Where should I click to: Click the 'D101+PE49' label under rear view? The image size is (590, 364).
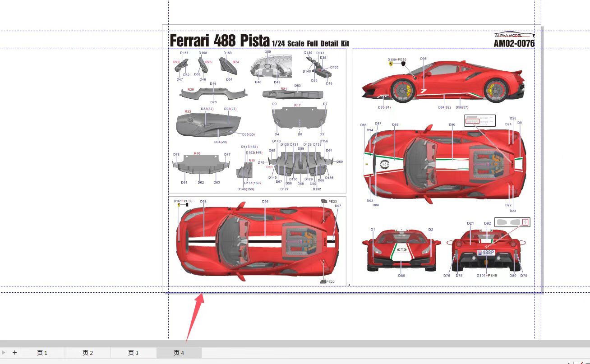[x=487, y=275]
